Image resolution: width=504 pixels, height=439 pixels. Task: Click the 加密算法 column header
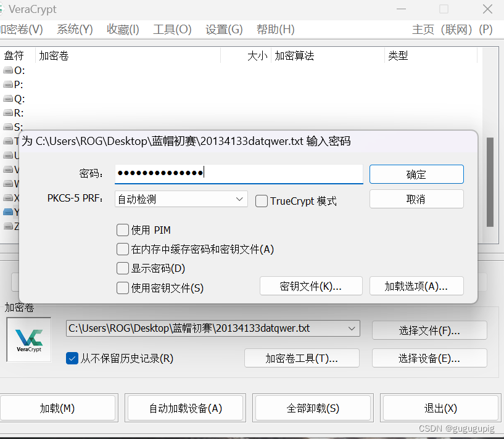click(x=328, y=55)
